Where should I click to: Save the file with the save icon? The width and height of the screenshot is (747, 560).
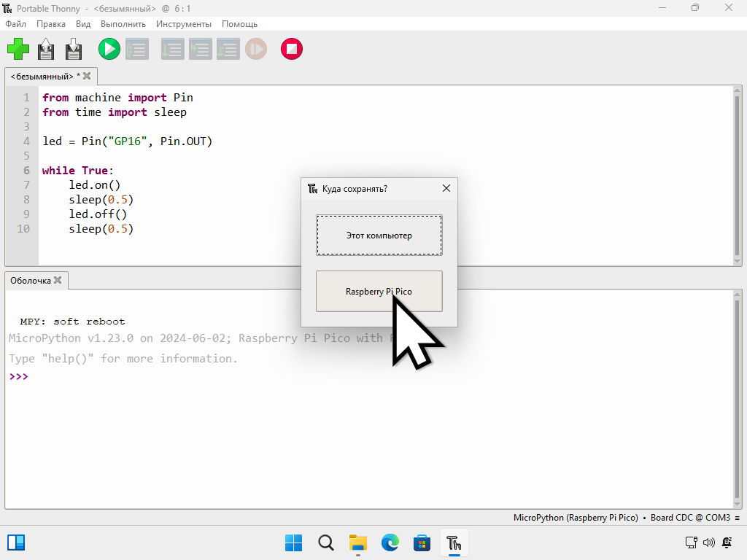point(74,49)
